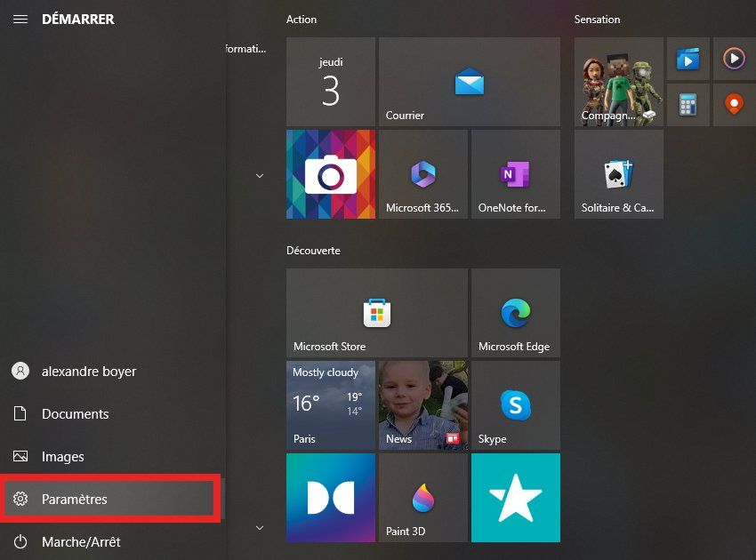This screenshot has height=560, width=756.
Task: Open the Calculator small tile
Action: click(x=688, y=105)
